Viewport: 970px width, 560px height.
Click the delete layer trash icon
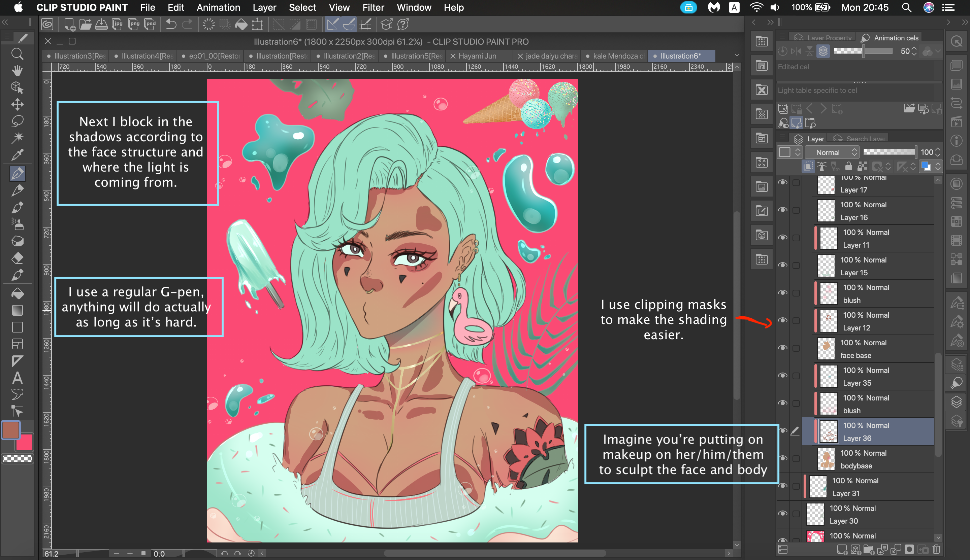(x=937, y=550)
